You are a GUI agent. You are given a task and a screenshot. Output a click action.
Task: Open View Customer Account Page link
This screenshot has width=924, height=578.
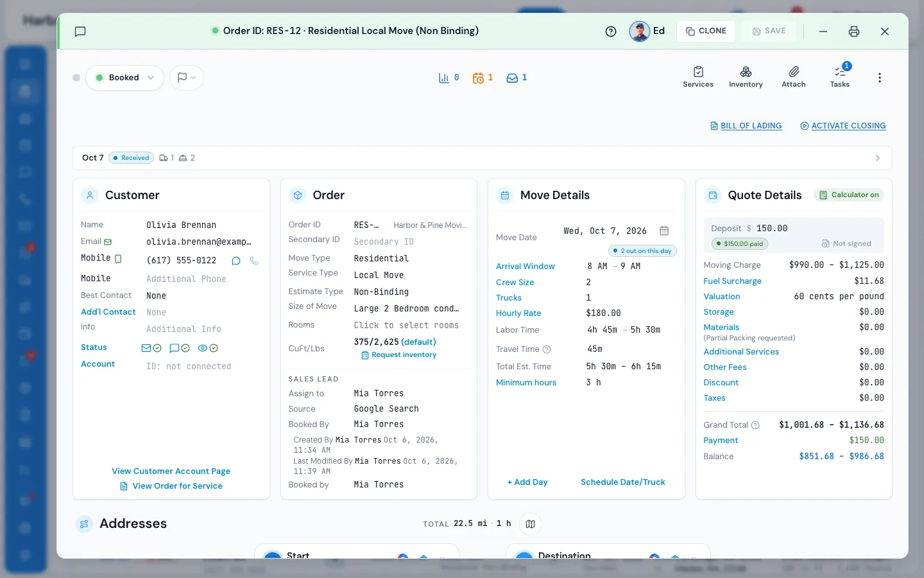point(171,471)
